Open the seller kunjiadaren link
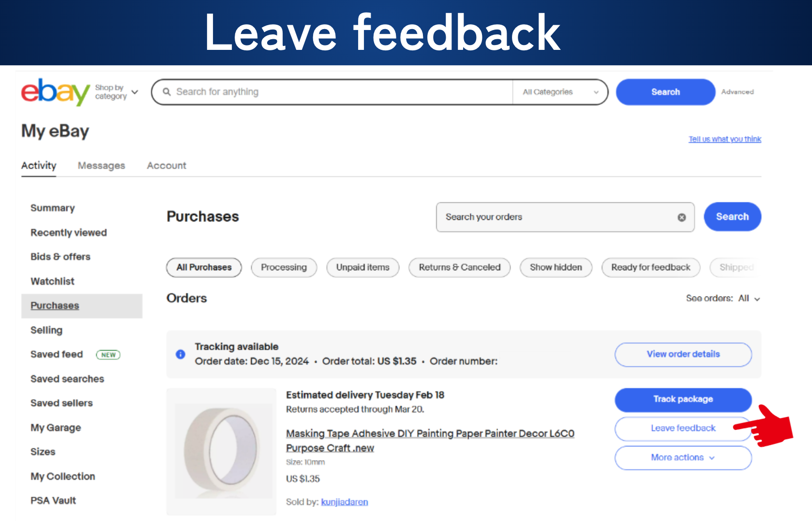Viewport: 812px width, 521px height. pyautogui.click(x=345, y=502)
